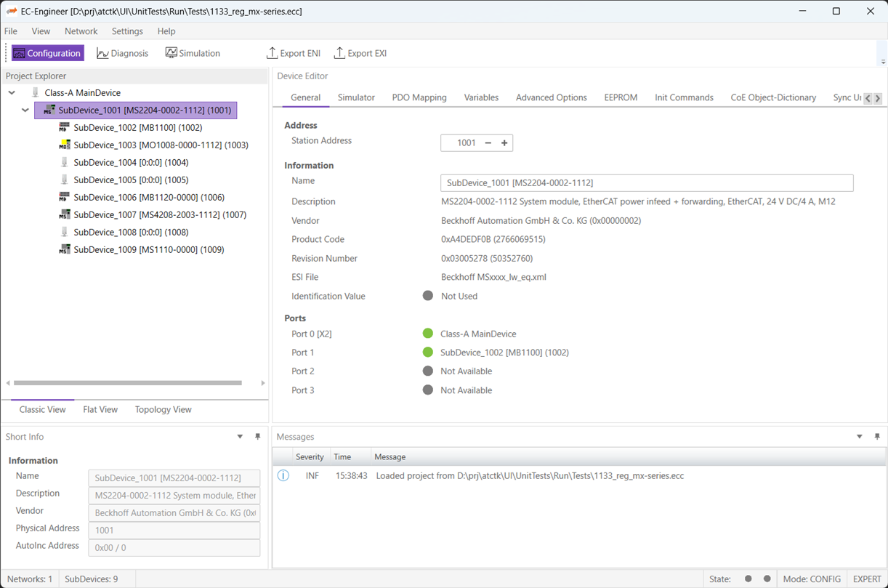Click the Export EXI toolbar button
888x588 pixels.
pos(360,53)
